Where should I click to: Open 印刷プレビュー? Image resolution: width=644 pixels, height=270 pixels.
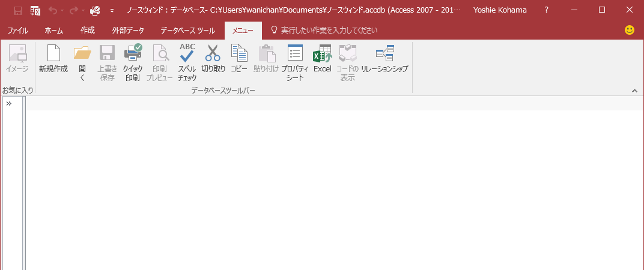click(x=159, y=63)
